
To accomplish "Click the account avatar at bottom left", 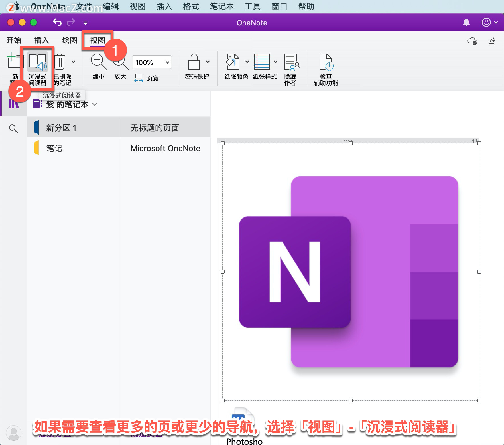I will pyautogui.click(x=14, y=433).
